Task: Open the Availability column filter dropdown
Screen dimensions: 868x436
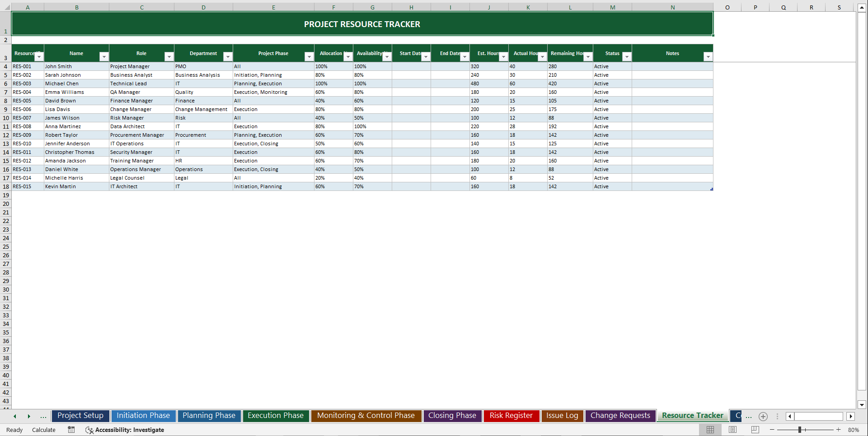Action: coord(387,57)
